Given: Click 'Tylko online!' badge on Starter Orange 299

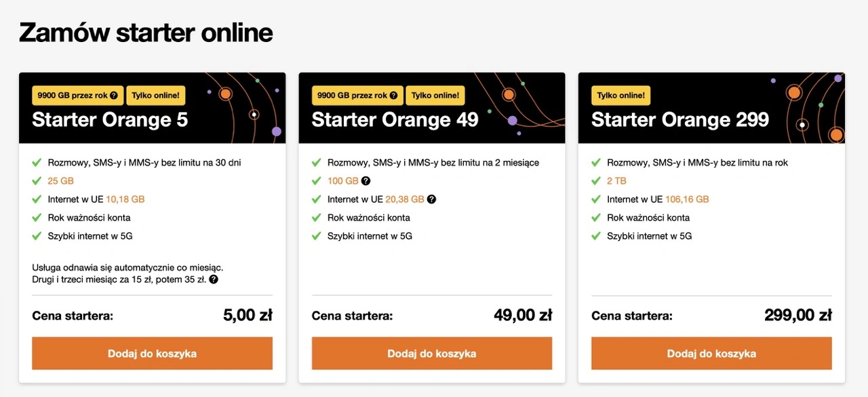Looking at the screenshot, I should pos(620,96).
